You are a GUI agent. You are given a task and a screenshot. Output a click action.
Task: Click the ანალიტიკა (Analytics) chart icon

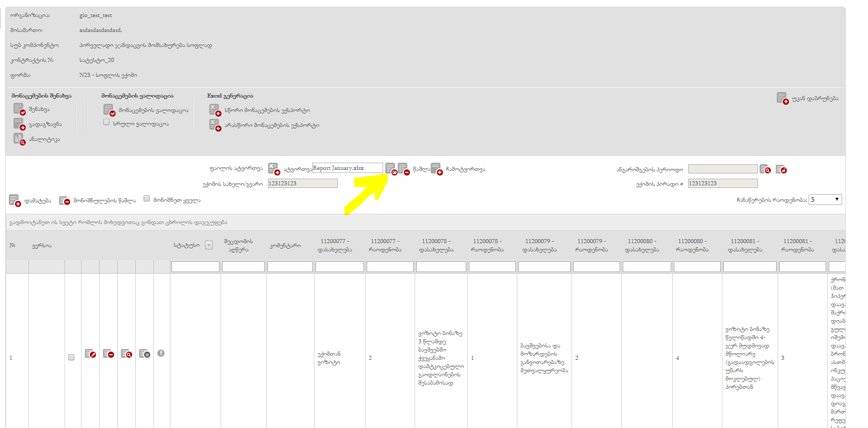(x=19, y=139)
